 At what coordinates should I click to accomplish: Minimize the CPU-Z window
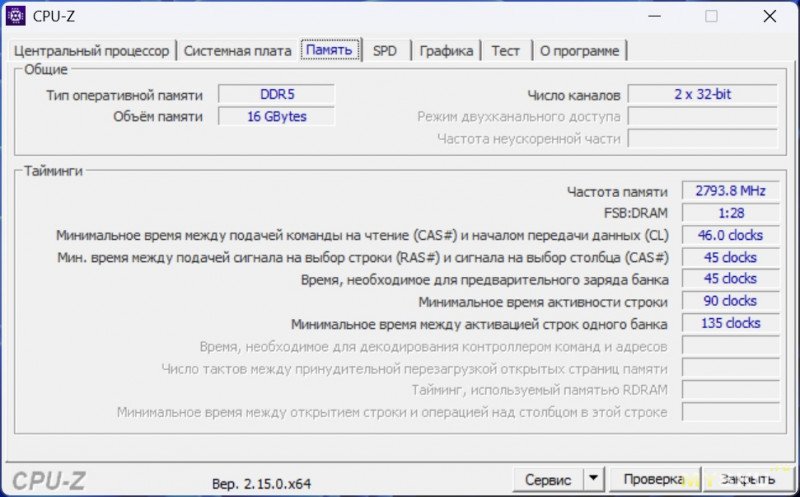[x=653, y=16]
